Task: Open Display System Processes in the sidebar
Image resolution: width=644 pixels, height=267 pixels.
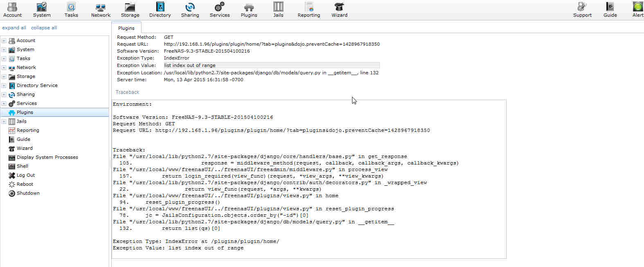Action: point(47,157)
